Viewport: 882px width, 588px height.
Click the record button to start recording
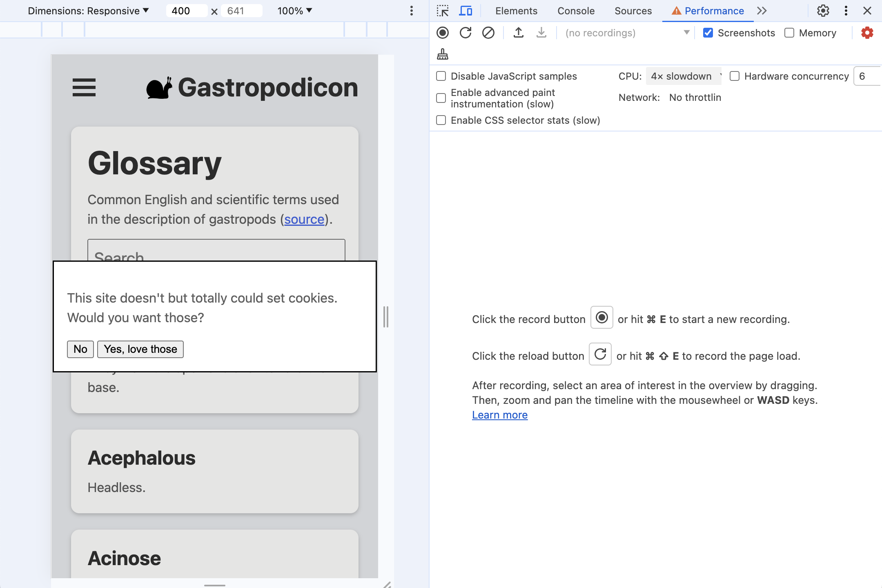pos(443,32)
